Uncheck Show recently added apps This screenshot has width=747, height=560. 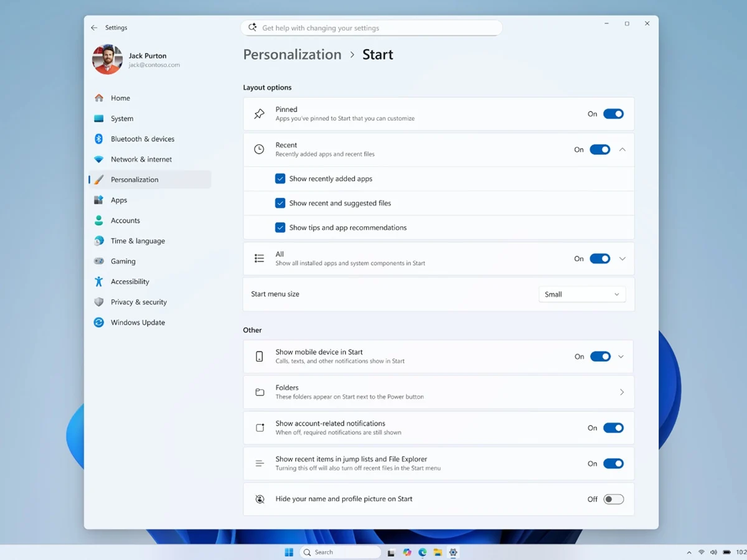[280, 179]
